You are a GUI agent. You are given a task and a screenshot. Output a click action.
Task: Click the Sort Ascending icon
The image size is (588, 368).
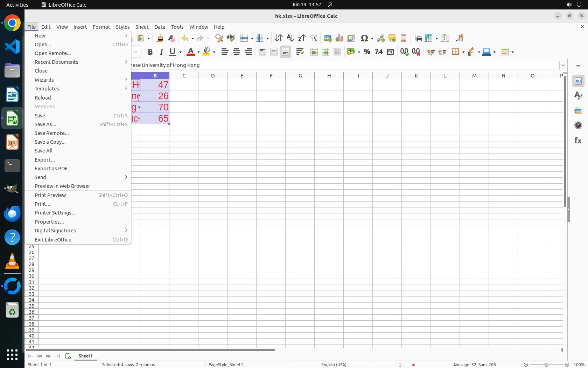click(290, 38)
